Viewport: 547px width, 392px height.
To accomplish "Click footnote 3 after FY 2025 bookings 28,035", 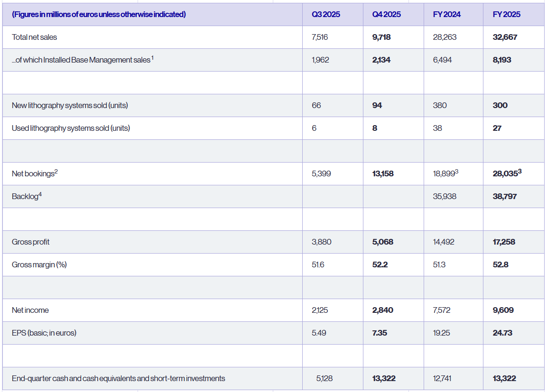I will [x=520, y=172].
